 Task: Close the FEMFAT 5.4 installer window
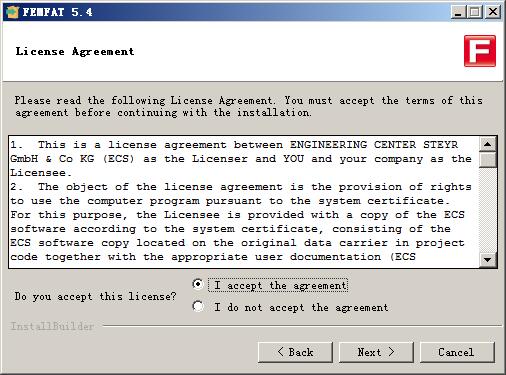coord(493,12)
